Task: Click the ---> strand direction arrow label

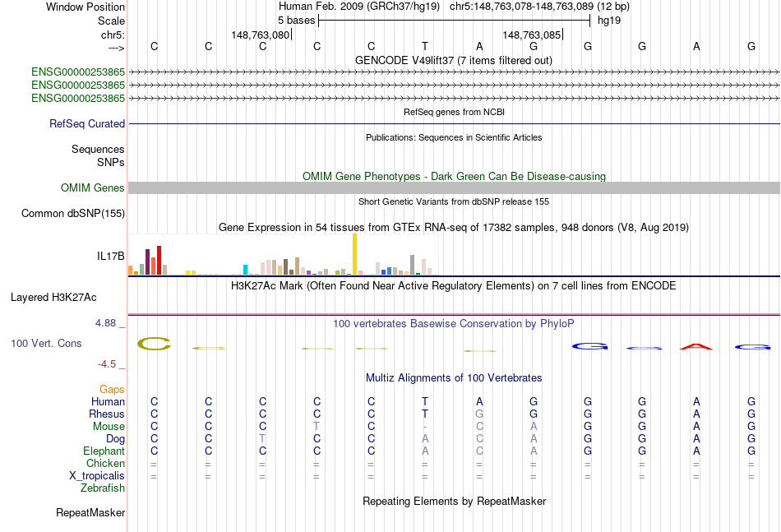Action: (x=117, y=48)
